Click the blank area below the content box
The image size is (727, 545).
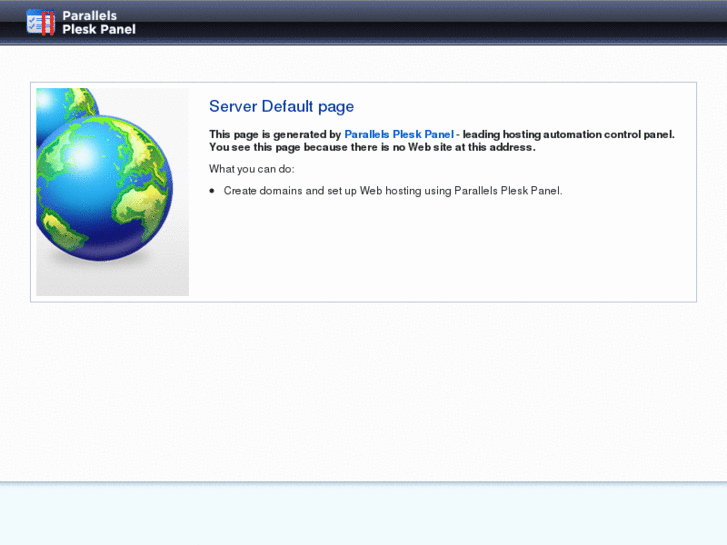tap(363, 390)
